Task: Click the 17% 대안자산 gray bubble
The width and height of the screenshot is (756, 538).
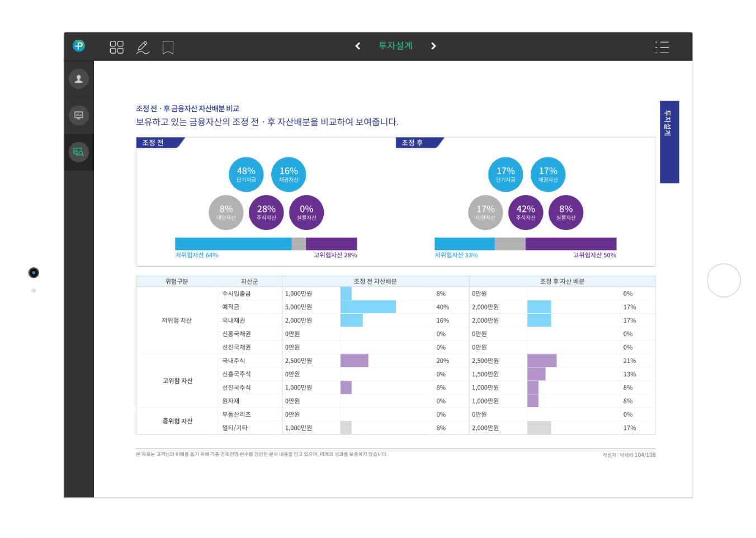Action: pos(485,213)
